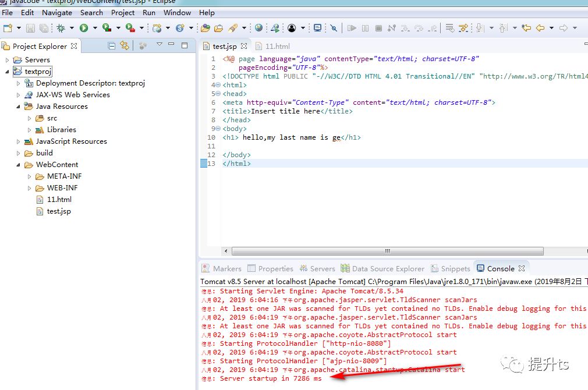Image resolution: width=588 pixels, height=390 pixels.
Task: Click the Disconnect debug icon
Action: pos(392,28)
